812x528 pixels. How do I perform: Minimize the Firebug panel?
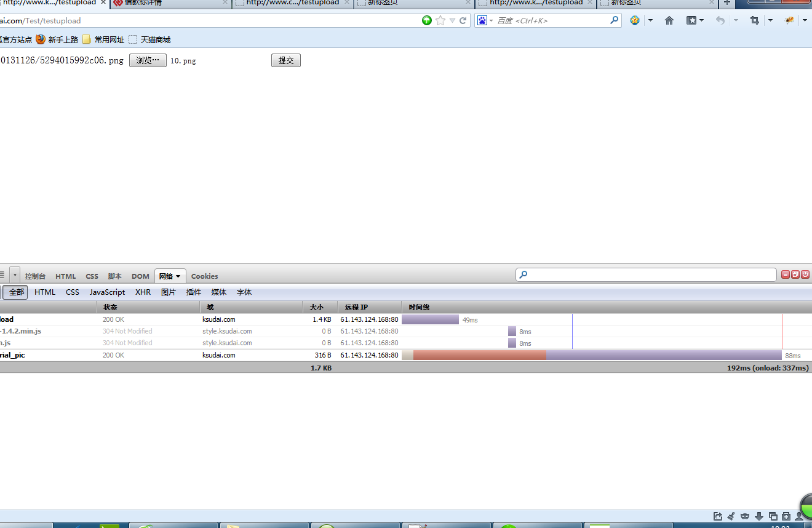click(x=786, y=274)
